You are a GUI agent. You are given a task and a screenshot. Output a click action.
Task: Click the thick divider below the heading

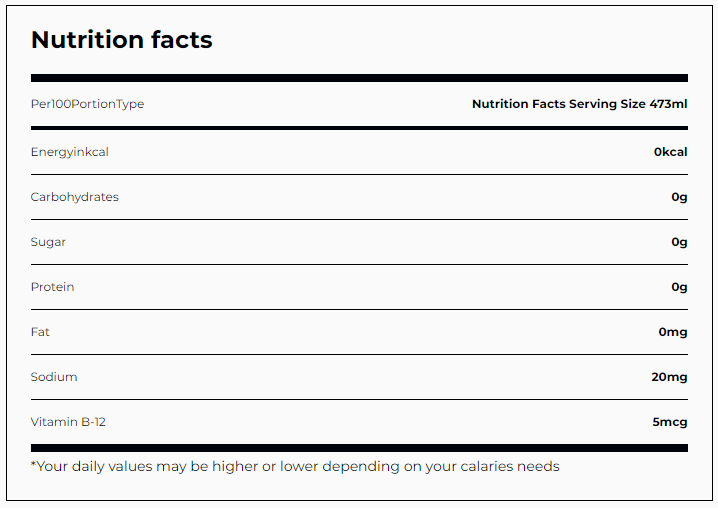[359, 78]
